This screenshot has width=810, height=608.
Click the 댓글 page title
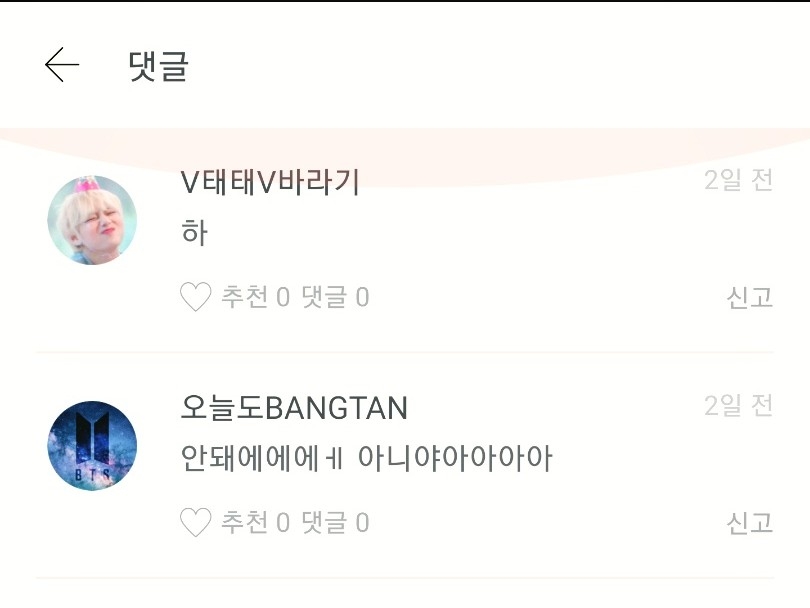point(159,66)
